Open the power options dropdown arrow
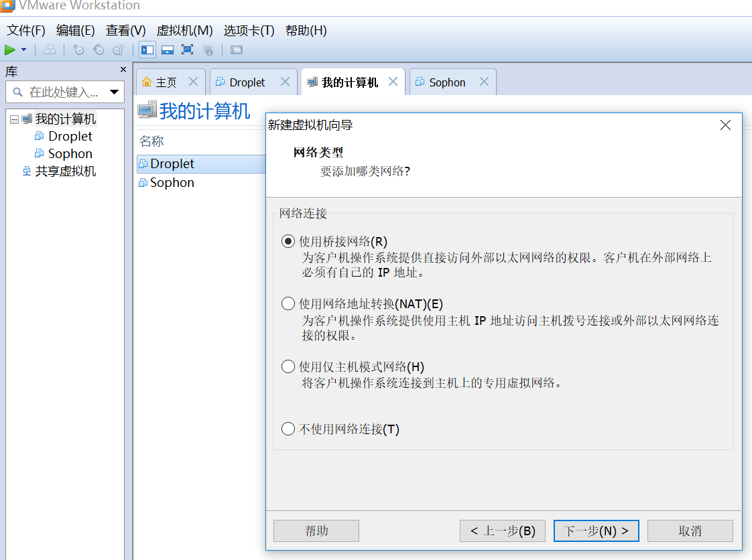The image size is (752, 560). pos(23,50)
